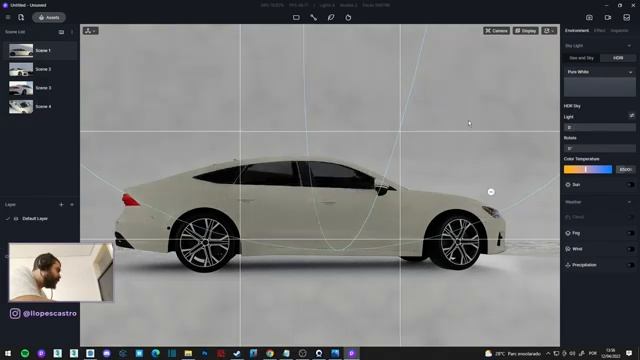Viewport: 640px width, 360px height.
Task: Toggle Default Layer check mark
Action: pyautogui.click(x=8, y=219)
